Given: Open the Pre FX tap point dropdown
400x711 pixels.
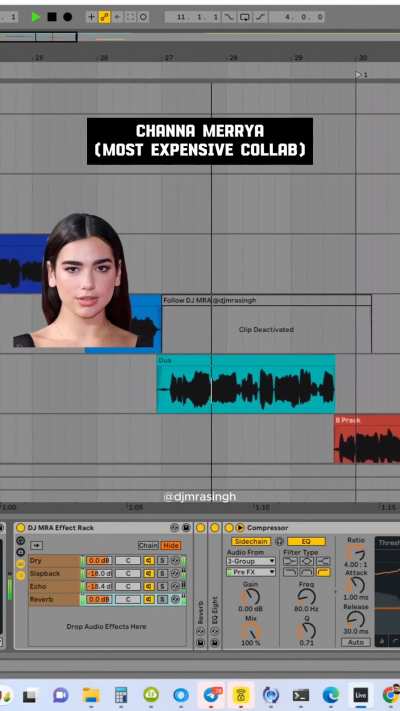Looking at the screenshot, I should click(x=251, y=572).
